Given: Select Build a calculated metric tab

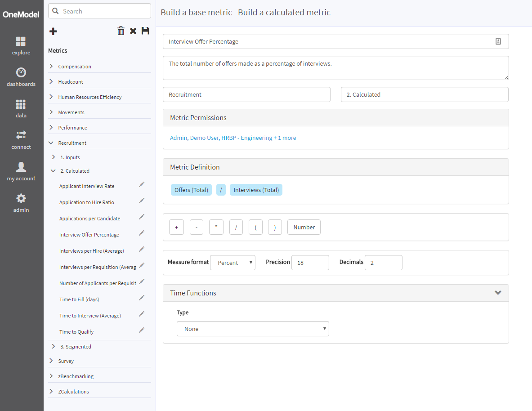Looking at the screenshot, I should click(x=284, y=13).
